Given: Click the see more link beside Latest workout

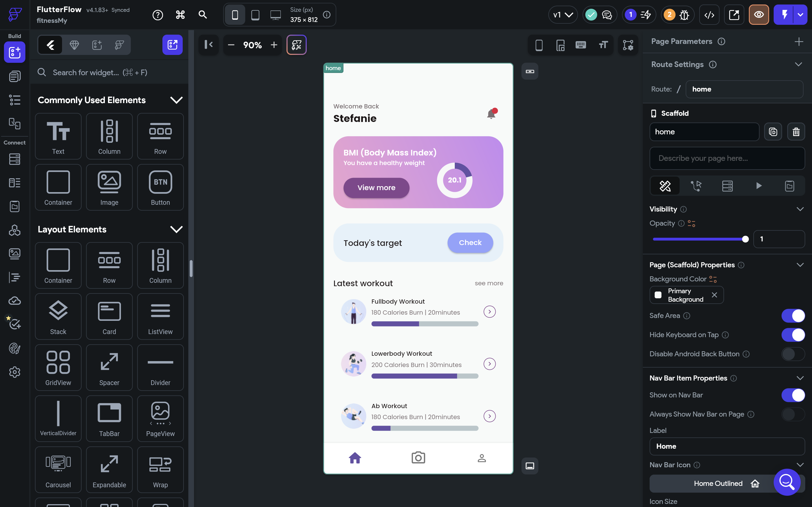Looking at the screenshot, I should tap(489, 283).
